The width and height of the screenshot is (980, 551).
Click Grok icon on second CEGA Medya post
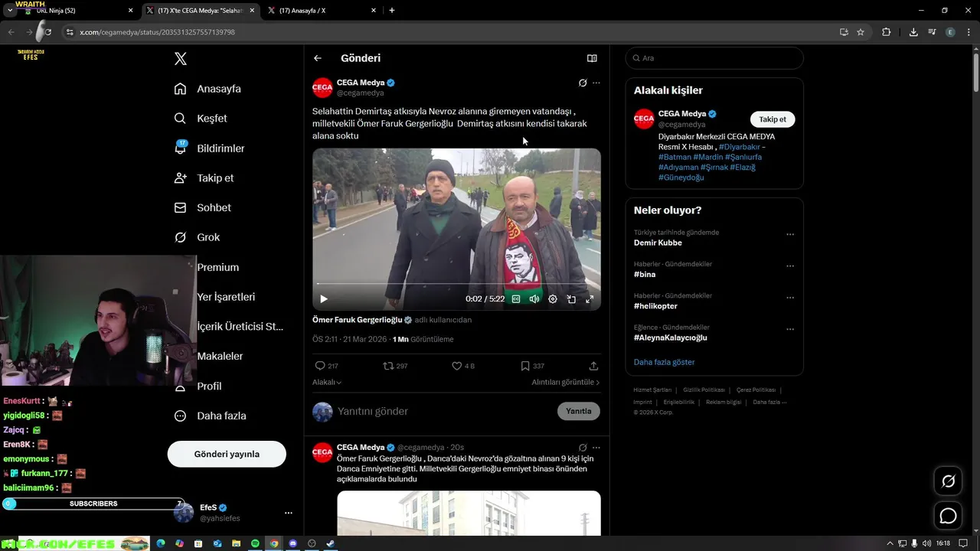pyautogui.click(x=583, y=448)
